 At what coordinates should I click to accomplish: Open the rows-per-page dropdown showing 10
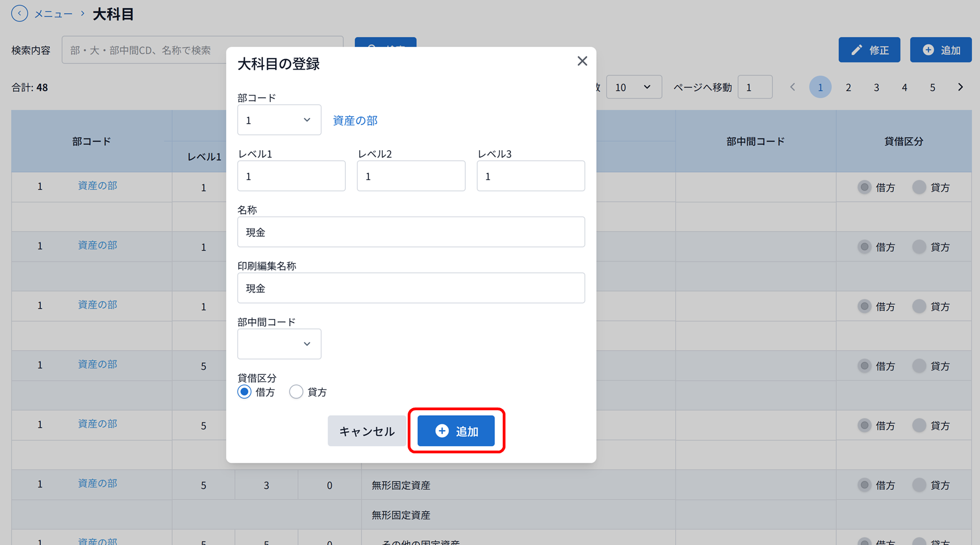click(x=634, y=87)
